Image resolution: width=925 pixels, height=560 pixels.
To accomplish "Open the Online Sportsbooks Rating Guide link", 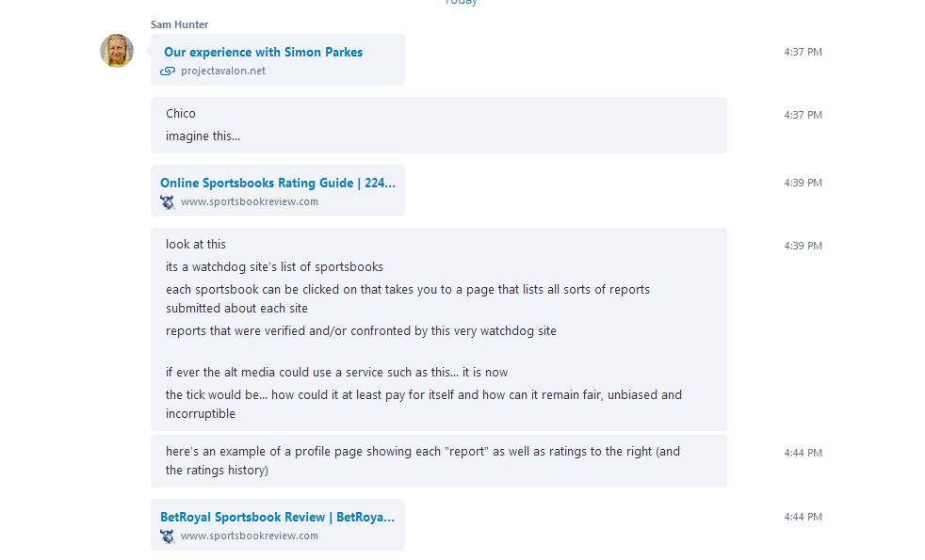I will click(x=277, y=184).
